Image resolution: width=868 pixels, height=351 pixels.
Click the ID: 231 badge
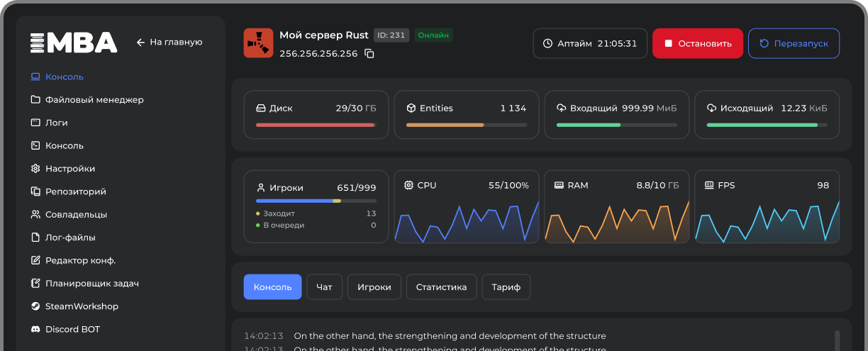(x=391, y=35)
